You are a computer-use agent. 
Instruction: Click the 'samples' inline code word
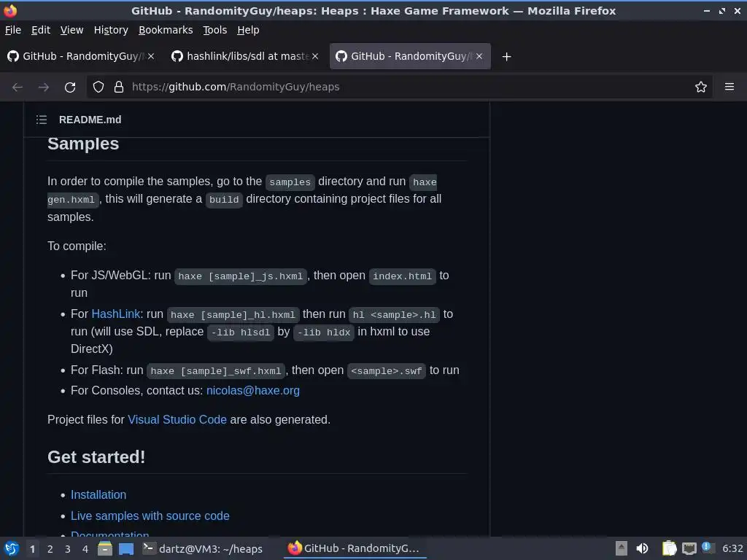coord(290,182)
